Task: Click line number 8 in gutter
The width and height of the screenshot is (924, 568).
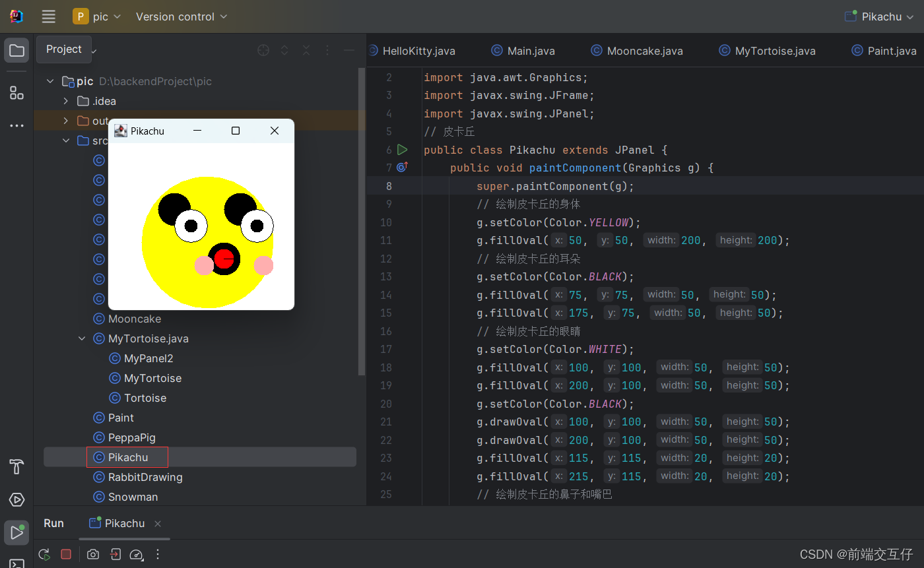Action: [389, 186]
